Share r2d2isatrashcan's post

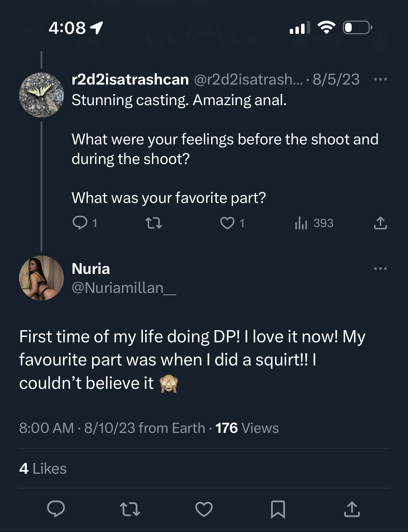click(x=380, y=223)
